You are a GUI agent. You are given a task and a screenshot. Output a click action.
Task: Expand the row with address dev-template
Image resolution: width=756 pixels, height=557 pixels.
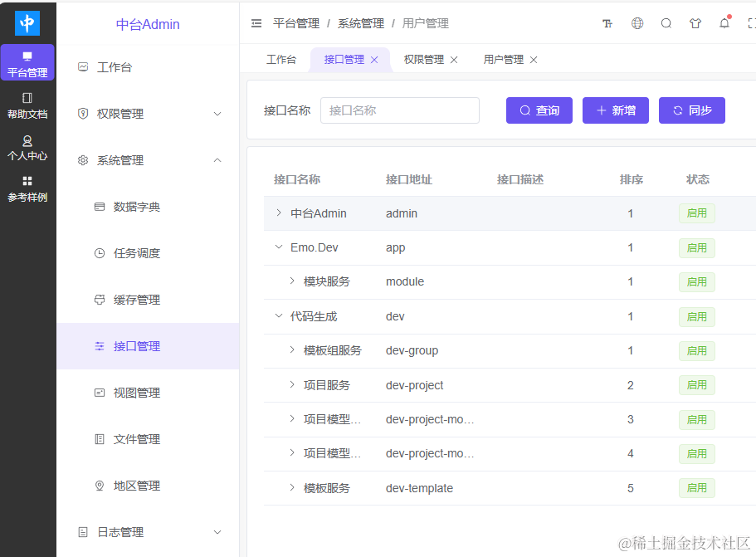pyautogui.click(x=292, y=487)
